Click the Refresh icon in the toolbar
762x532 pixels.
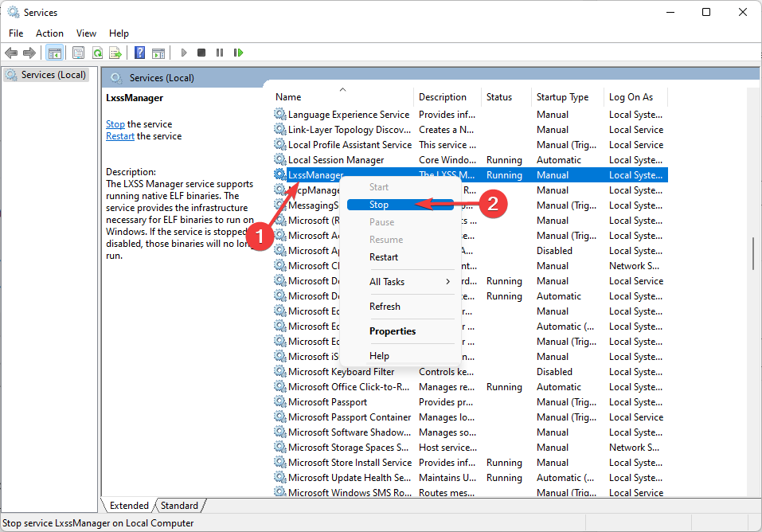tap(97, 53)
